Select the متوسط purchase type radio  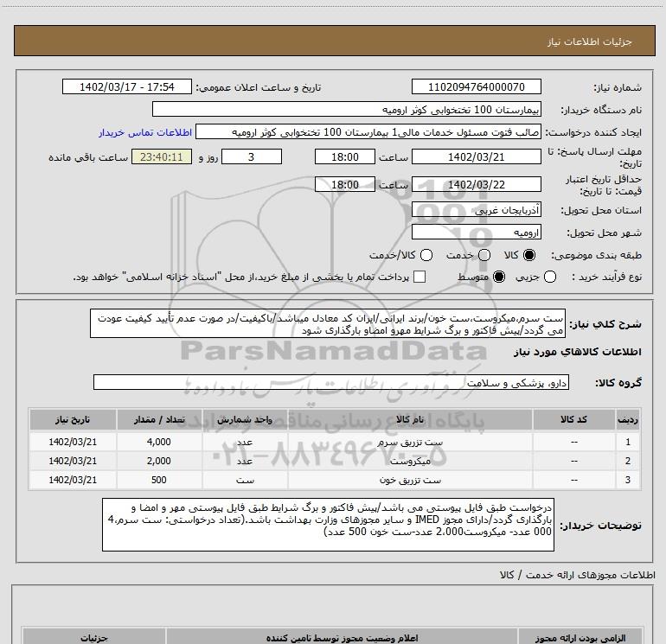[499, 277]
